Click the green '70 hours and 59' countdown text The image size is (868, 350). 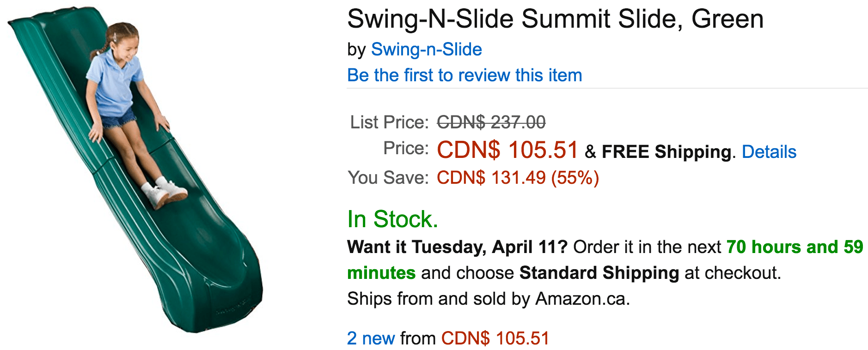795,247
